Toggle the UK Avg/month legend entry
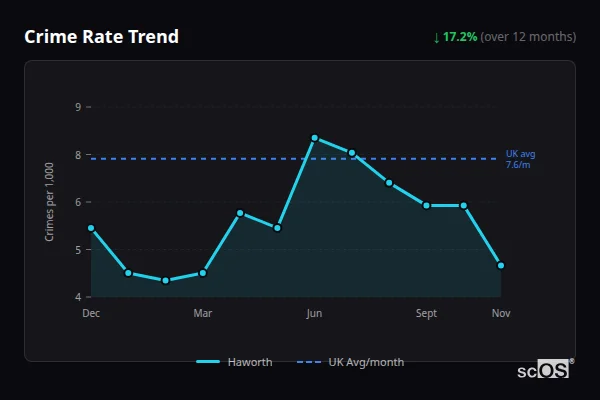 pyautogui.click(x=350, y=362)
